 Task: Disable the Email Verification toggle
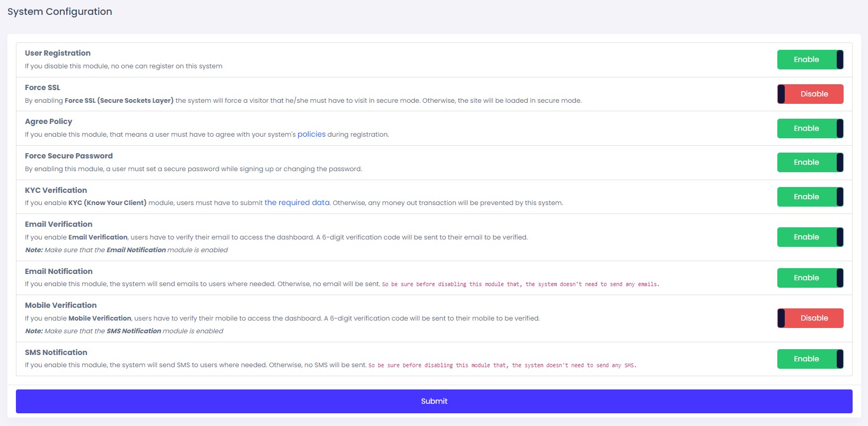[x=810, y=237]
